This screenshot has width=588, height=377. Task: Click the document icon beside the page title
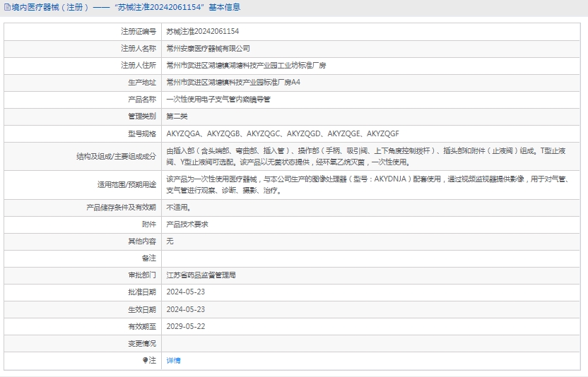tap(7, 8)
